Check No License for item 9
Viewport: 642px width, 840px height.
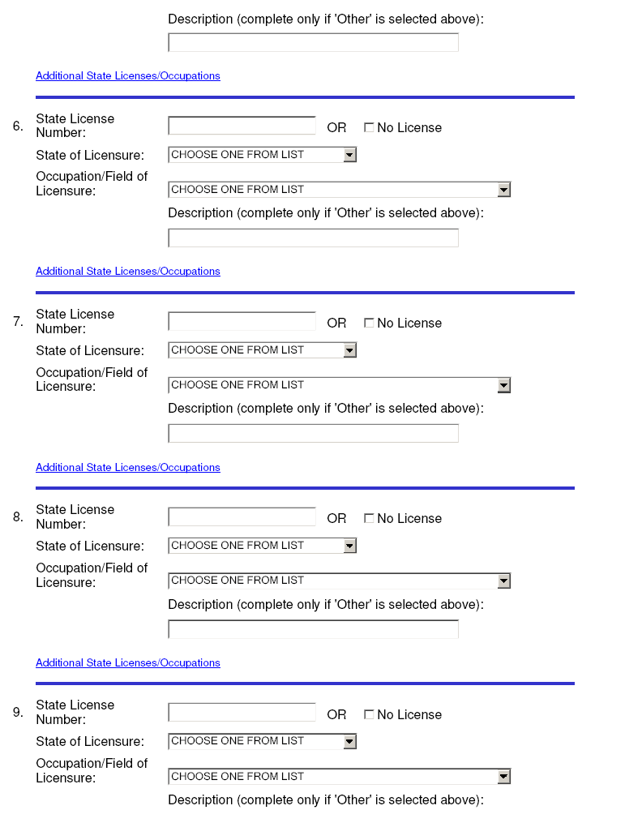[x=369, y=714]
